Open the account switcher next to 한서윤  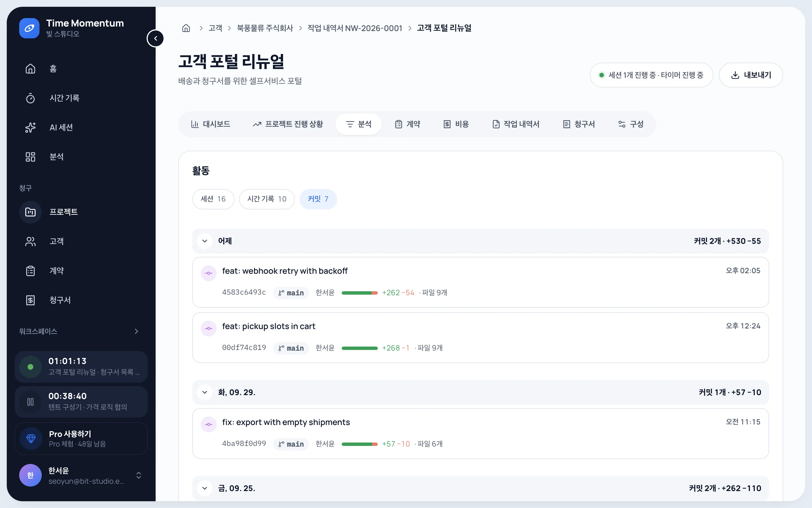coord(139,475)
